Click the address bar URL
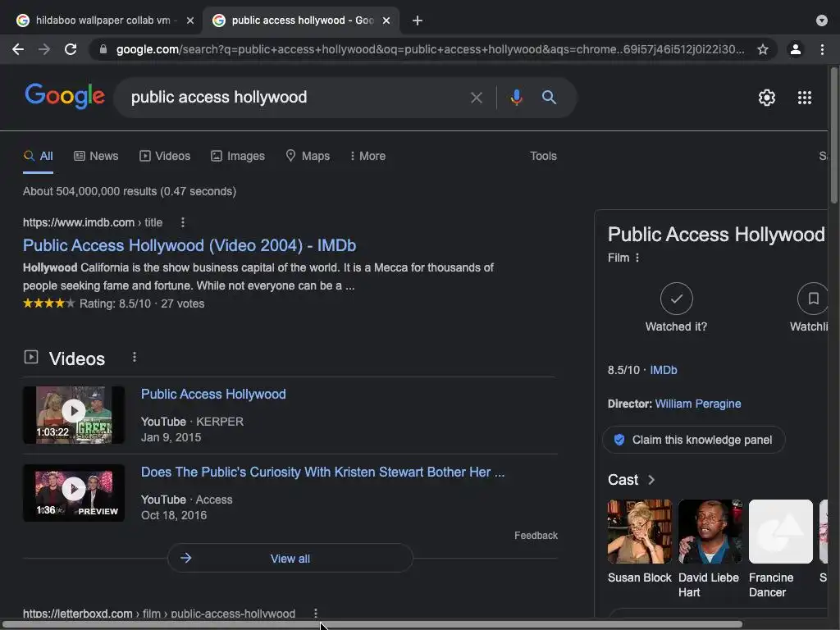 click(430, 49)
